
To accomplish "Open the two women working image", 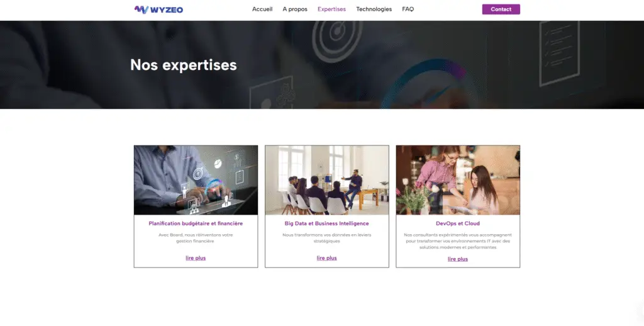I will (x=458, y=180).
